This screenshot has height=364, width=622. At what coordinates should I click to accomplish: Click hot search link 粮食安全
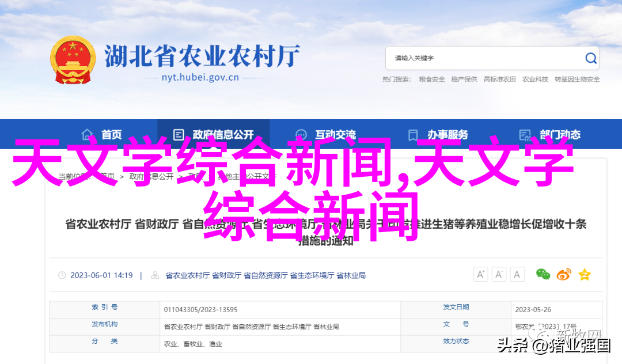(x=432, y=79)
